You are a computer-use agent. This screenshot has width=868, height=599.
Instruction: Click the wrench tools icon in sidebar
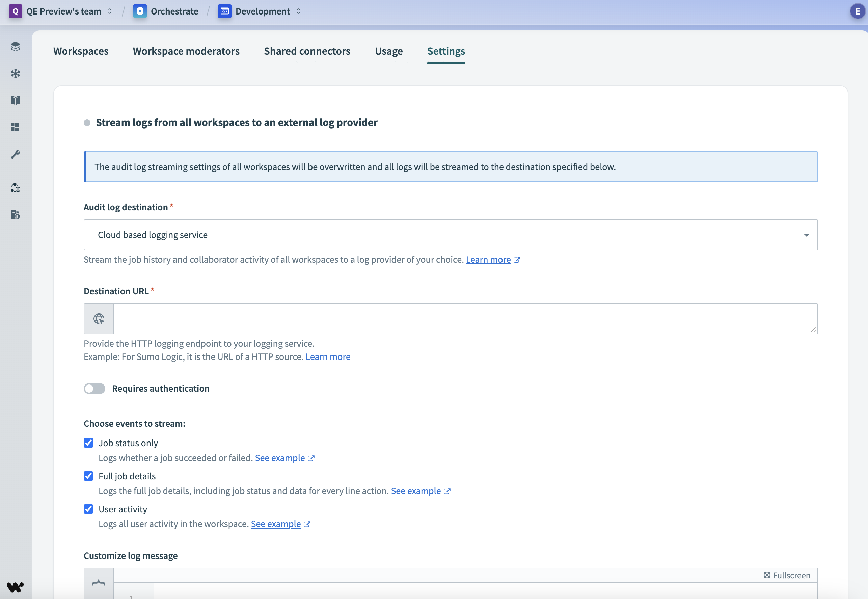(x=16, y=154)
